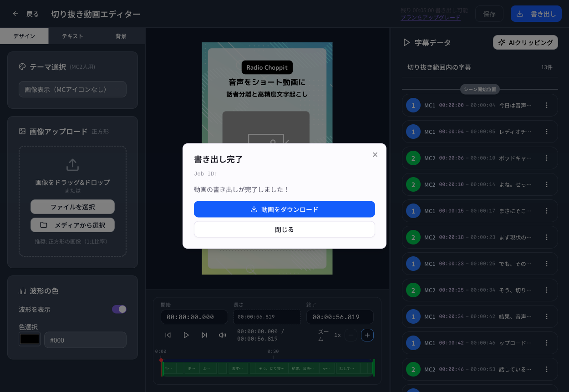Click the シーン開始位置 marker label

click(480, 89)
